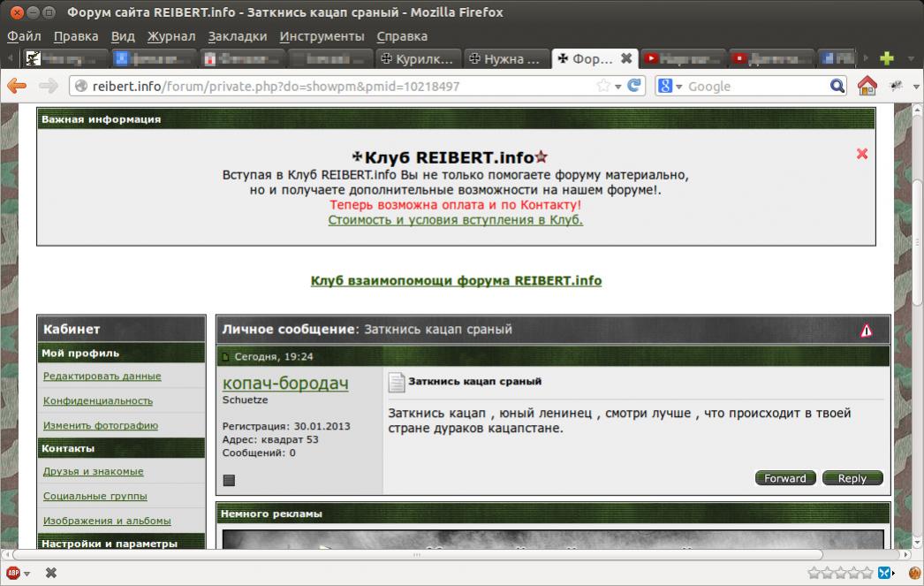Open the Закладки menu

pos(238,36)
